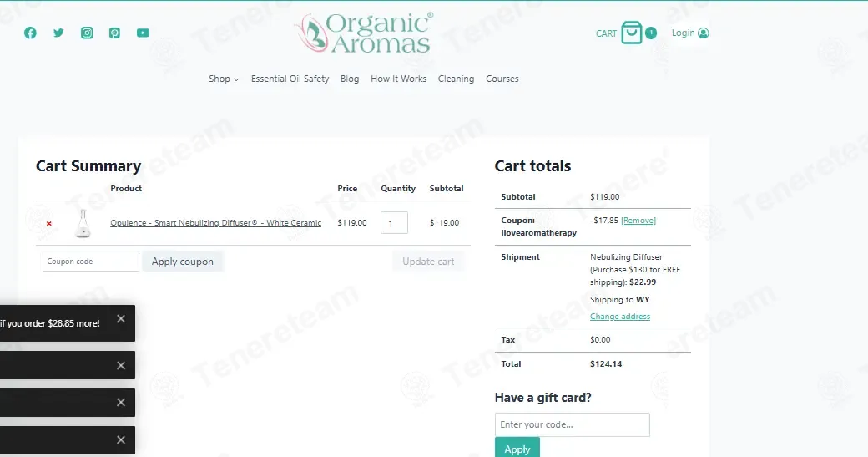Open Opulence Smart Nebulizing Diffuser product link
The width and height of the screenshot is (868, 457).
point(216,223)
